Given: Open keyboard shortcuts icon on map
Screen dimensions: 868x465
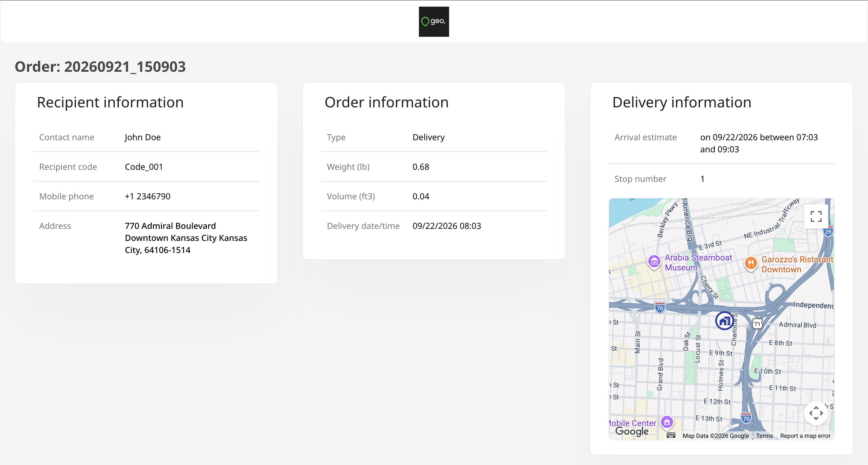Looking at the screenshot, I should tap(671, 435).
